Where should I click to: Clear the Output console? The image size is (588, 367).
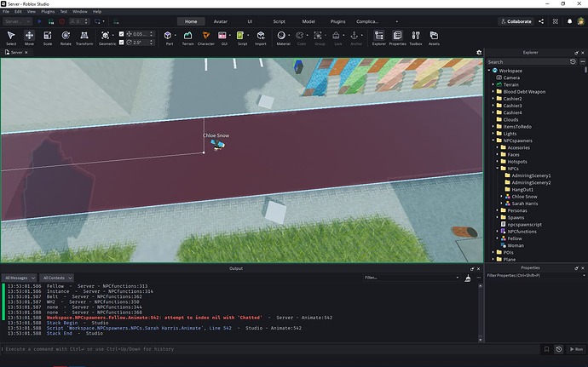coord(468,278)
